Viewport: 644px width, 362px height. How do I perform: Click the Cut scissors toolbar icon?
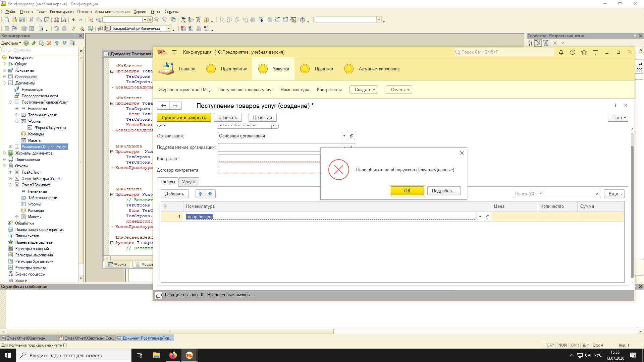tap(31, 20)
